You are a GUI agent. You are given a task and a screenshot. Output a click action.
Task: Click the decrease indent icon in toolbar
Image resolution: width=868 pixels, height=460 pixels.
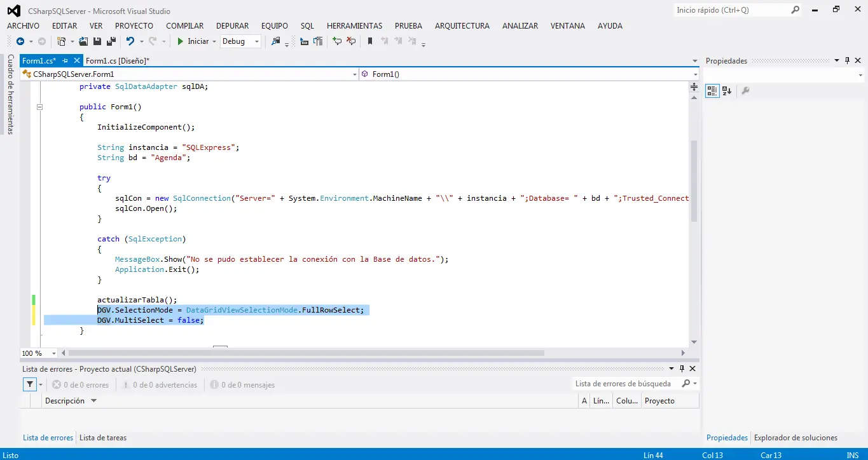tap(304, 41)
